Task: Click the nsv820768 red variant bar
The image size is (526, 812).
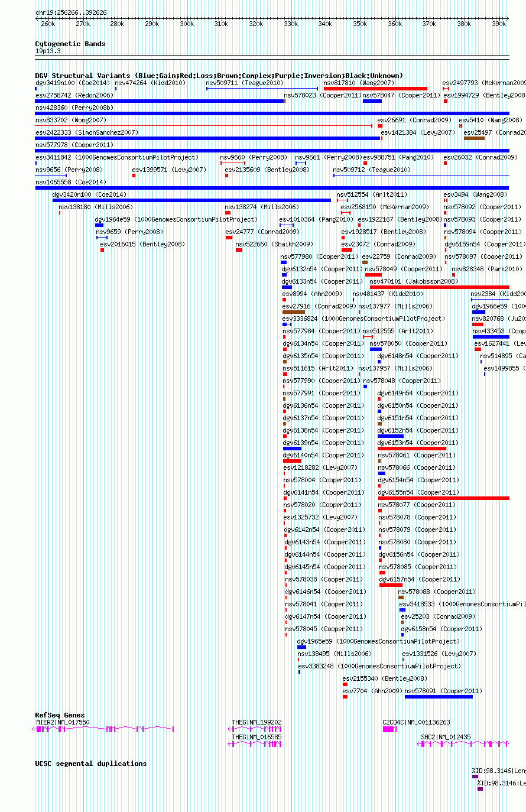Action: [x=478, y=324]
